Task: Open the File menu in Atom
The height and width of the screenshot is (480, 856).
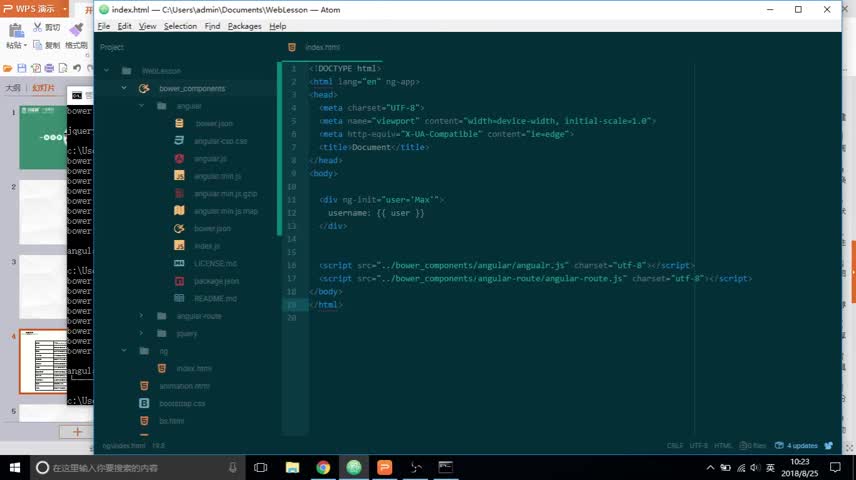Action: coord(104,26)
